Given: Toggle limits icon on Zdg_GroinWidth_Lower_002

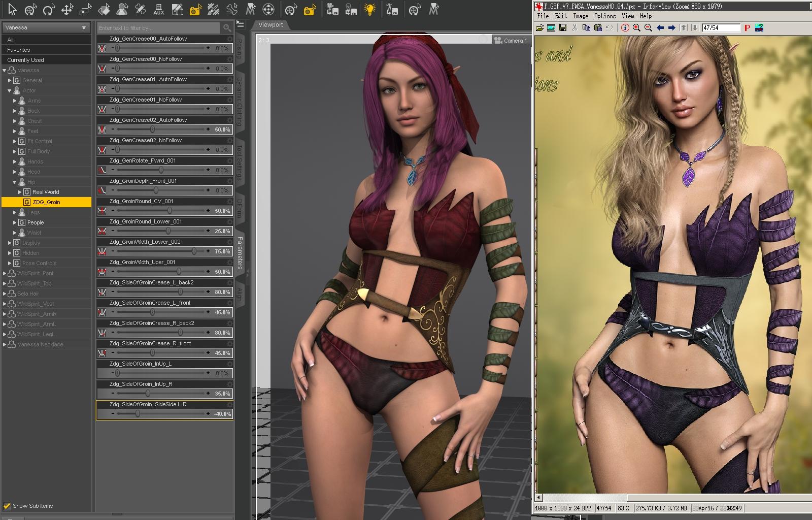Looking at the screenshot, I should 102,251.
